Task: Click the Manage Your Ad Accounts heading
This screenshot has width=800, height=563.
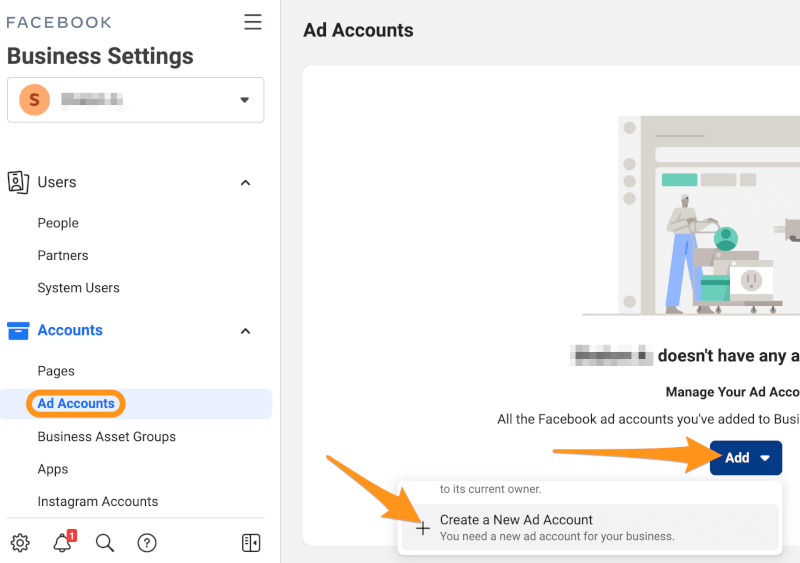Action: 733,392
